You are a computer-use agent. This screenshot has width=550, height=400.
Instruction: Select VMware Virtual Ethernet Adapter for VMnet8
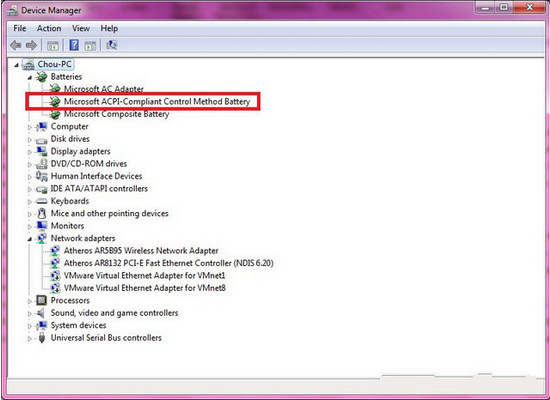(x=145, y=288)
